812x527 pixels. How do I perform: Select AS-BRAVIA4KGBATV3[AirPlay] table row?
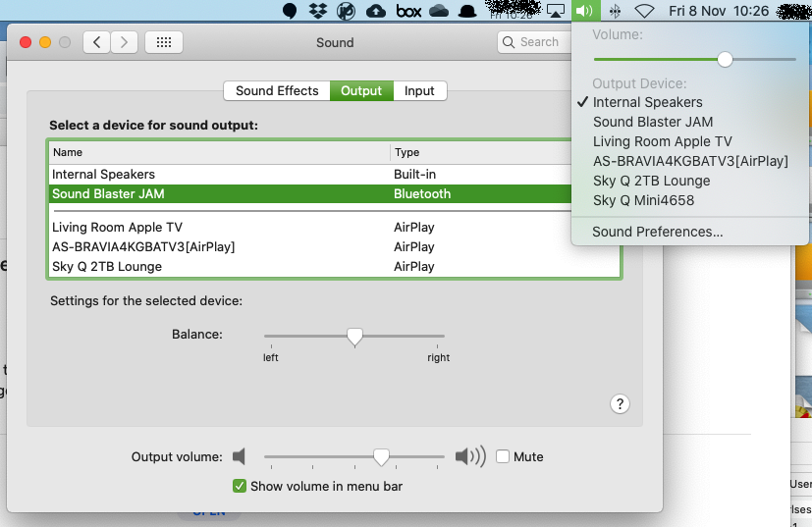click(x=336, y=247)
